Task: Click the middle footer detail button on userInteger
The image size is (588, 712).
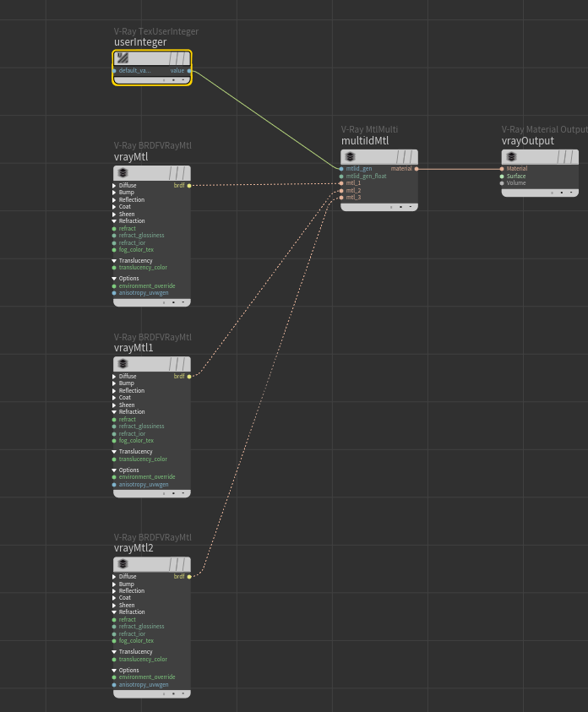Action: click(x=173, y=80)
